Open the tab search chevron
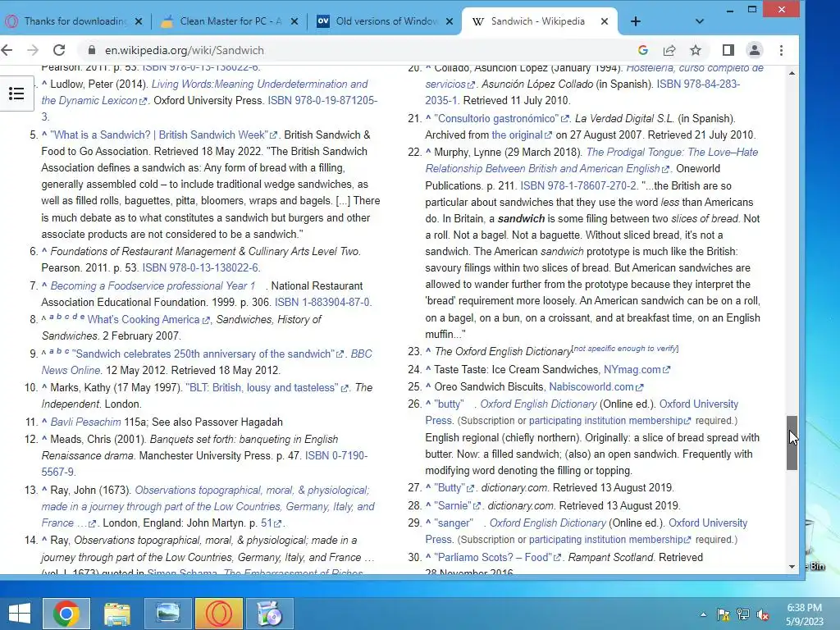The image size is (840, 630). [x=699, y=21]
